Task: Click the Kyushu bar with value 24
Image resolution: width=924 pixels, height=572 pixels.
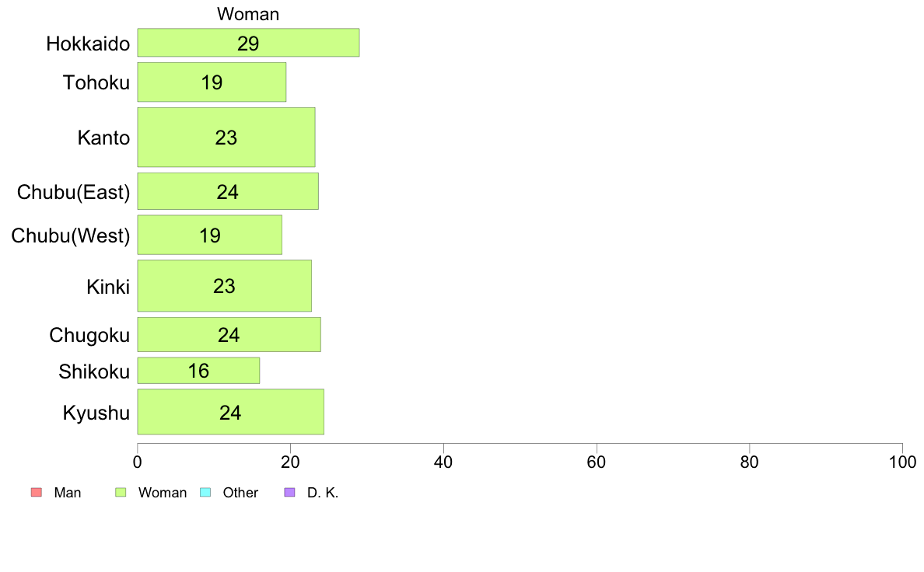Action: 230,412
